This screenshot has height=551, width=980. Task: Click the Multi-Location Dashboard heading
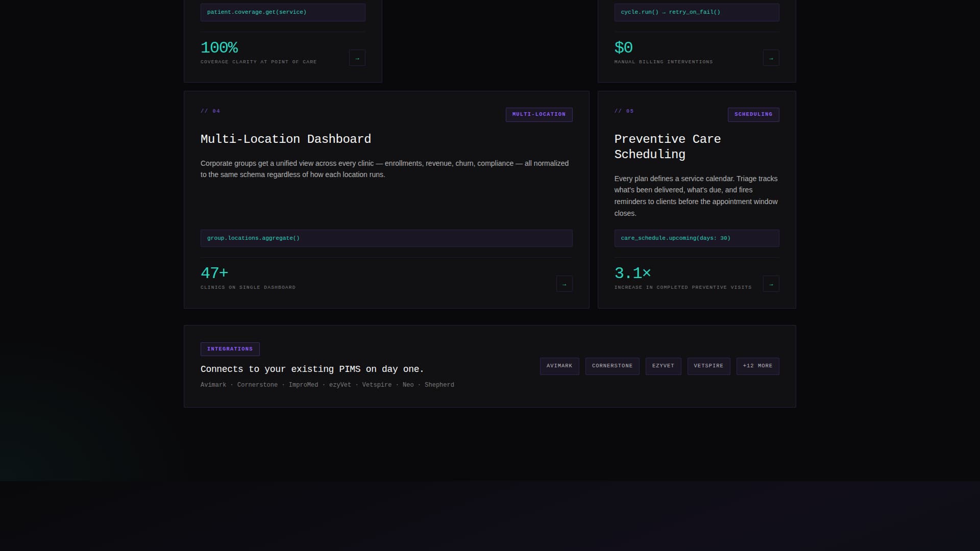[286, 139]
